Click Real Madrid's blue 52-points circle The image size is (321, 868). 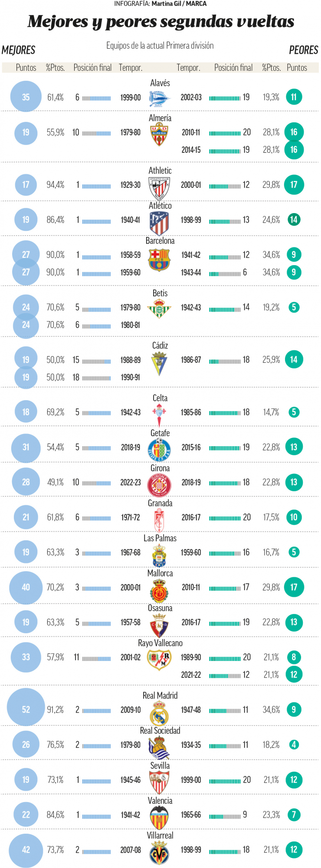click(x=26, y=710)
